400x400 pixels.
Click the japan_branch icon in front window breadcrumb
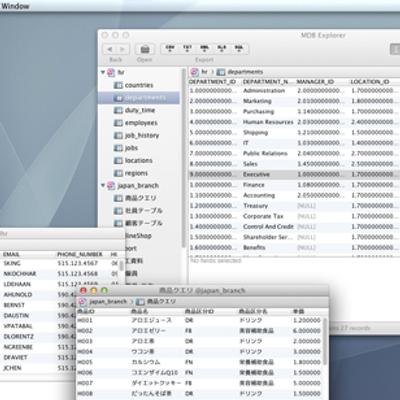point(82,301)
